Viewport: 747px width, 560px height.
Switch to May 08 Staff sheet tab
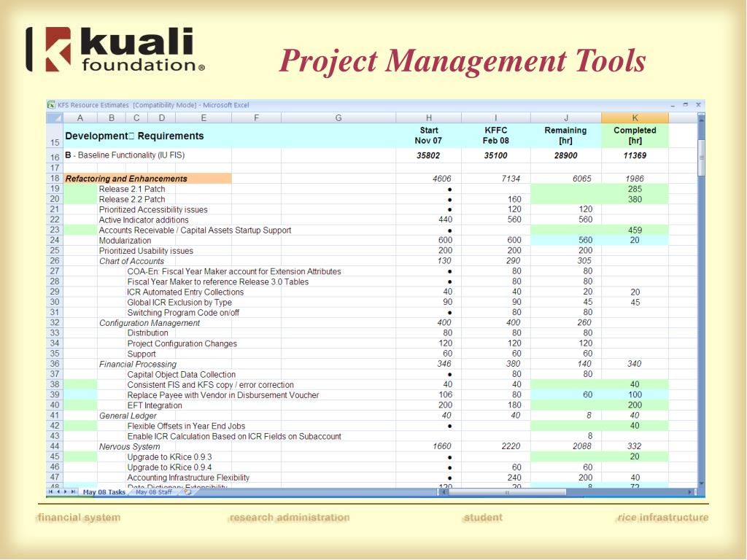(x=153, y=492)
